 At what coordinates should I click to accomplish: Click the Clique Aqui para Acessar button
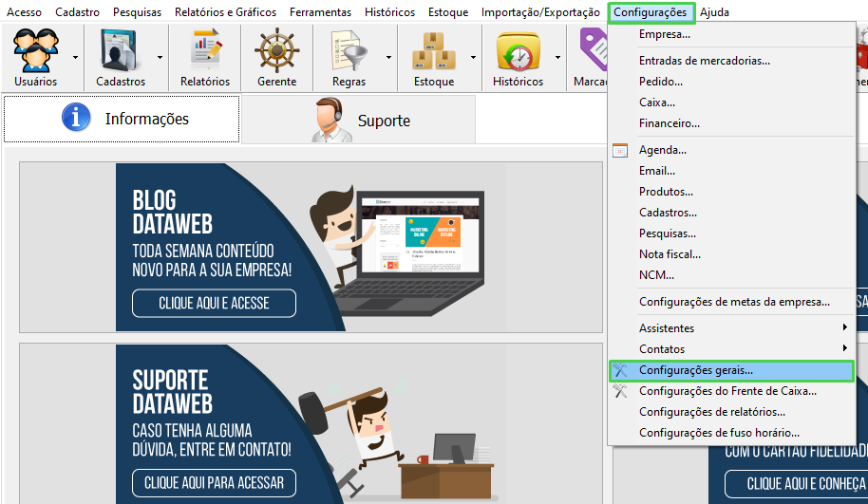(215, 483)
